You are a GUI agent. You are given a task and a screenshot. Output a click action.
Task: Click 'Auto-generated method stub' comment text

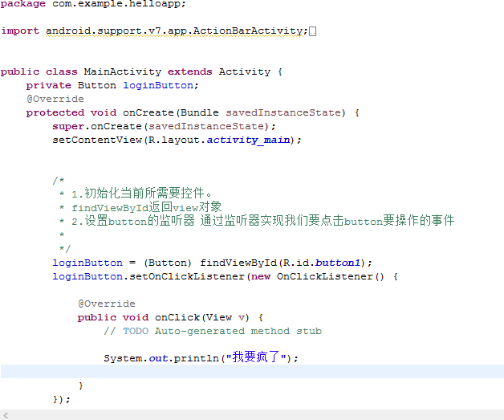click(238, 331)
